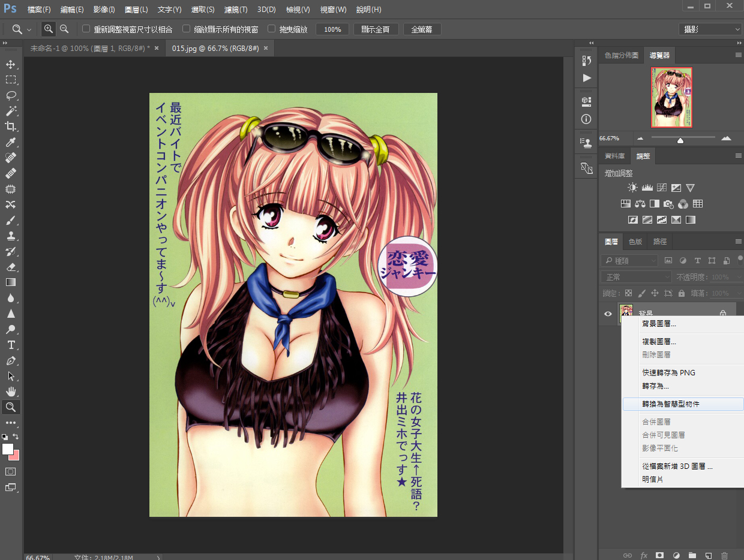Add a Levels adjustment
This screenshot has height=560, width=744.
point(647,188)
